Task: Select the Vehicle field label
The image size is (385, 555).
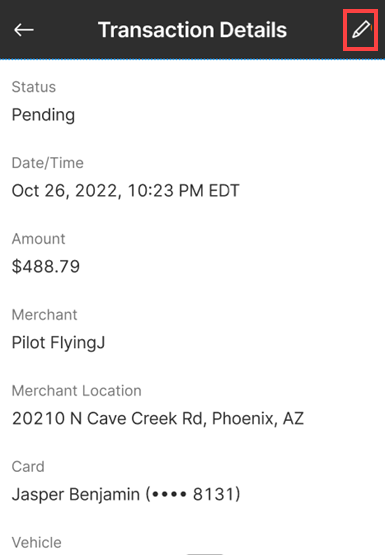Action: click(36, 543)
